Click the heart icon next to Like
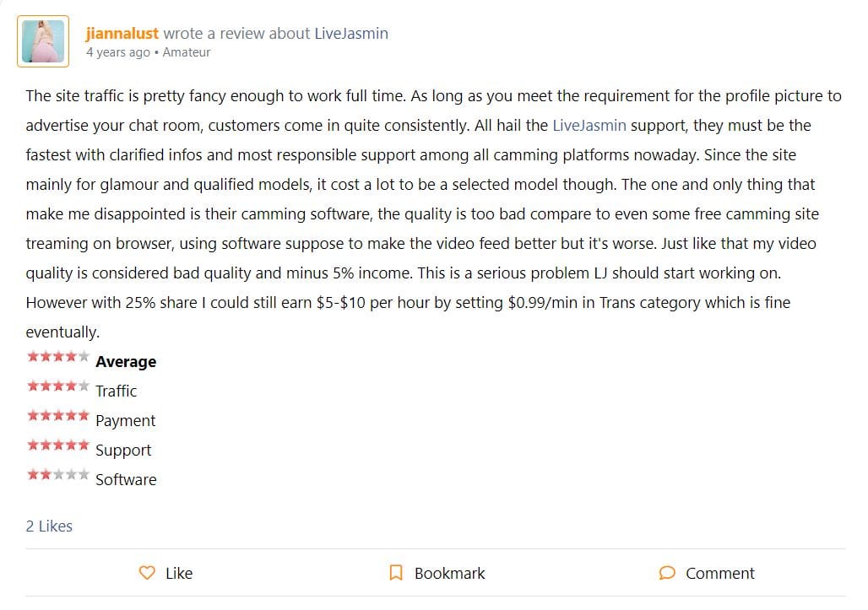 [x=147, y=572]
